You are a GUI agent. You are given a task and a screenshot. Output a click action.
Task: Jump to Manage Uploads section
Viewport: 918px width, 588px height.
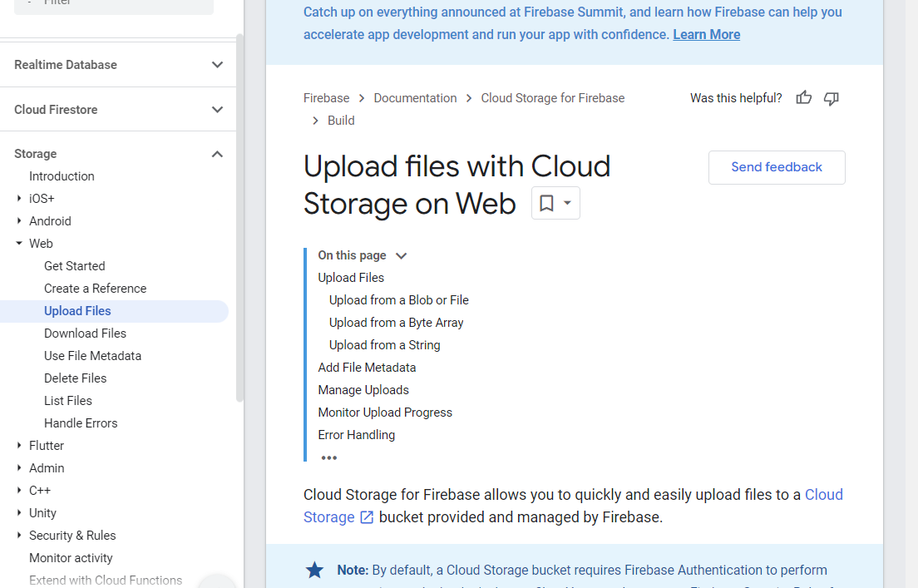tap(363, 390)
